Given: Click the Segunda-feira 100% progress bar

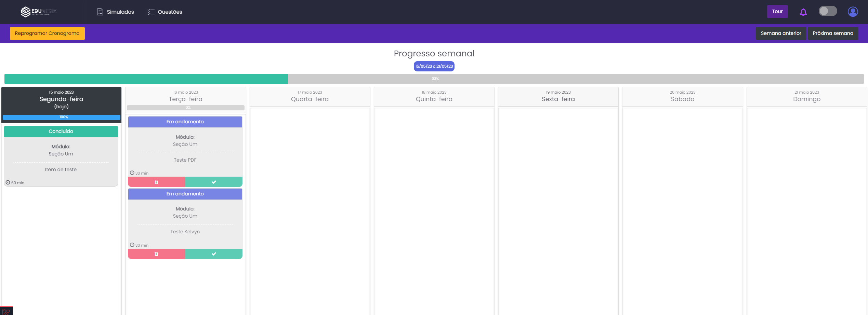Looking at the screenshot, I should (x=62, y=117).
